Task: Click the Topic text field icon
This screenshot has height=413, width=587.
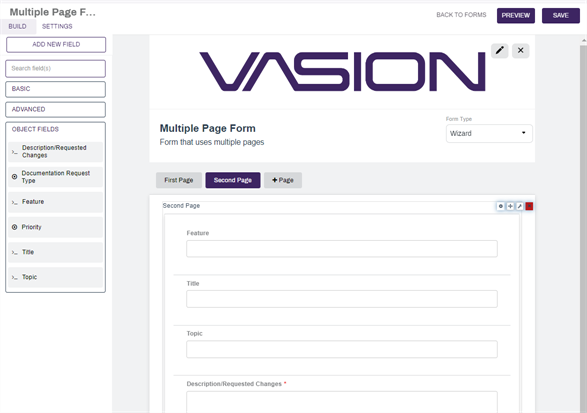Action: (x=15, y=277)
